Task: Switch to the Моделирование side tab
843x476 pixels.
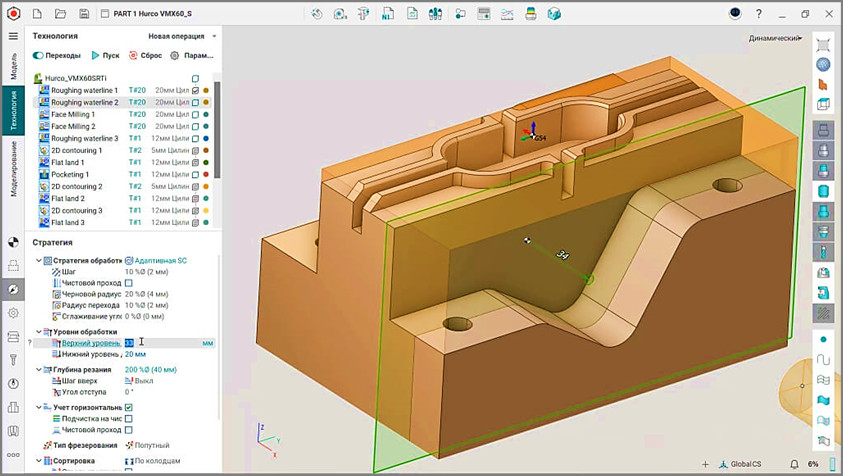Action: pyautogui.click(x=13, y=168)
